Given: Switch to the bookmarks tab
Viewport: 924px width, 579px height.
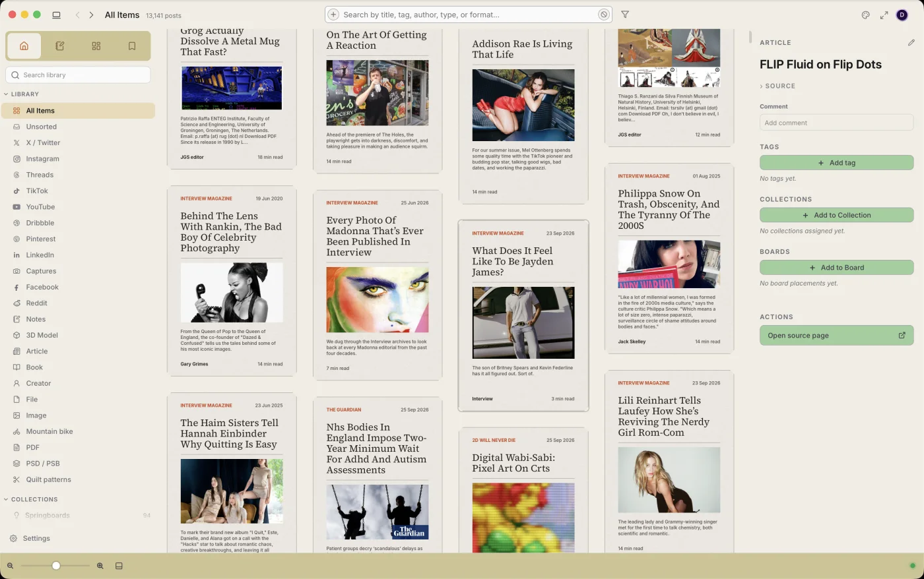Looking at the screenshot, I should pos(132,46).
